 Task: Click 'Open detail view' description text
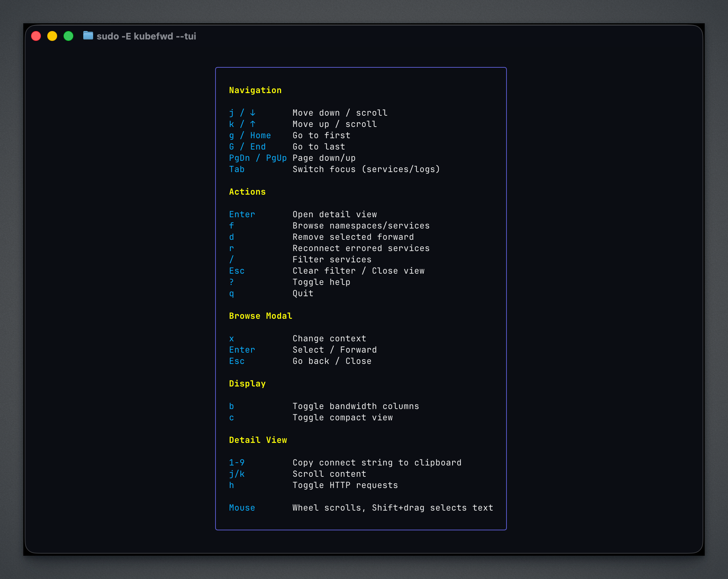[x=334, y=214]
